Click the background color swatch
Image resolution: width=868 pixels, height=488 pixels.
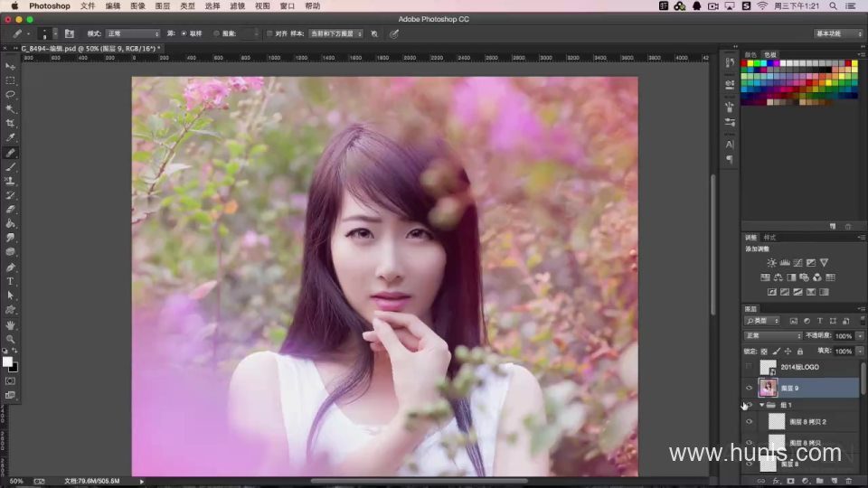pyautogui.click(x=14, y=368)
